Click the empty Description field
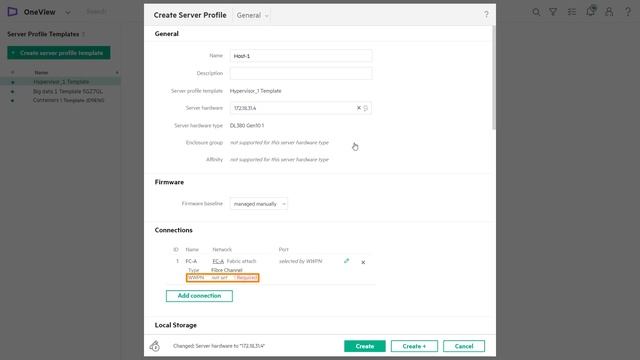The width and height of the screenshot is (640, 360). pyautogui.click(x=301, y=73)
